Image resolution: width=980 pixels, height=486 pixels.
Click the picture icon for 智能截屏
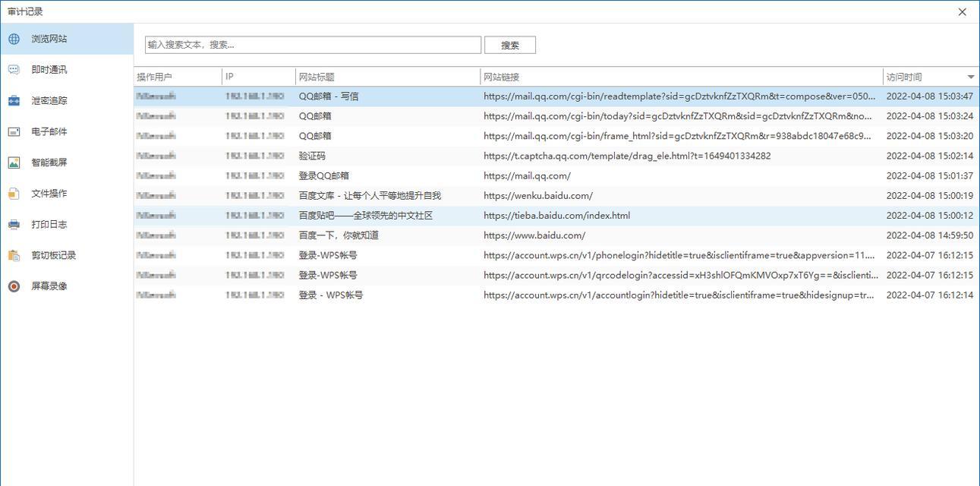[14, 163]
